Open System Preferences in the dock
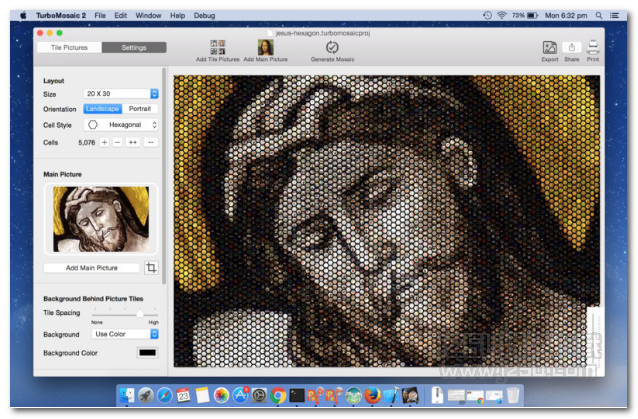The image size is (638, 419). tap(259, 395)
